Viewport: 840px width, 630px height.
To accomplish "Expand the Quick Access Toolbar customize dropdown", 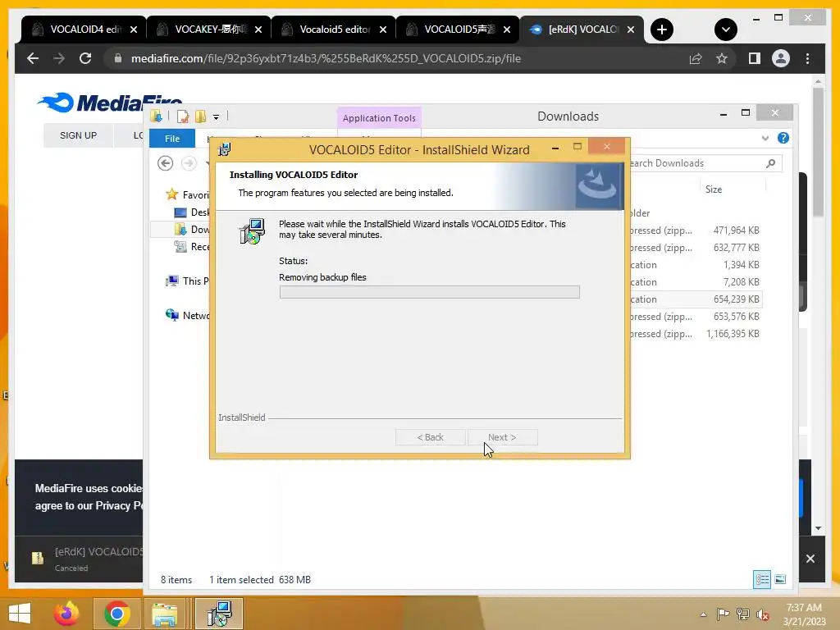I will pyautogui.click(x=216, y=116).
